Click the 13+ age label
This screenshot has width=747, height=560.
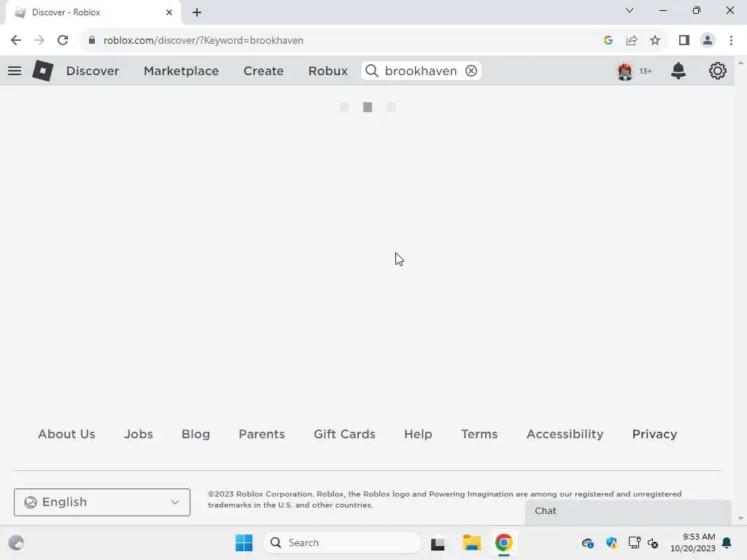pos(646,71)
